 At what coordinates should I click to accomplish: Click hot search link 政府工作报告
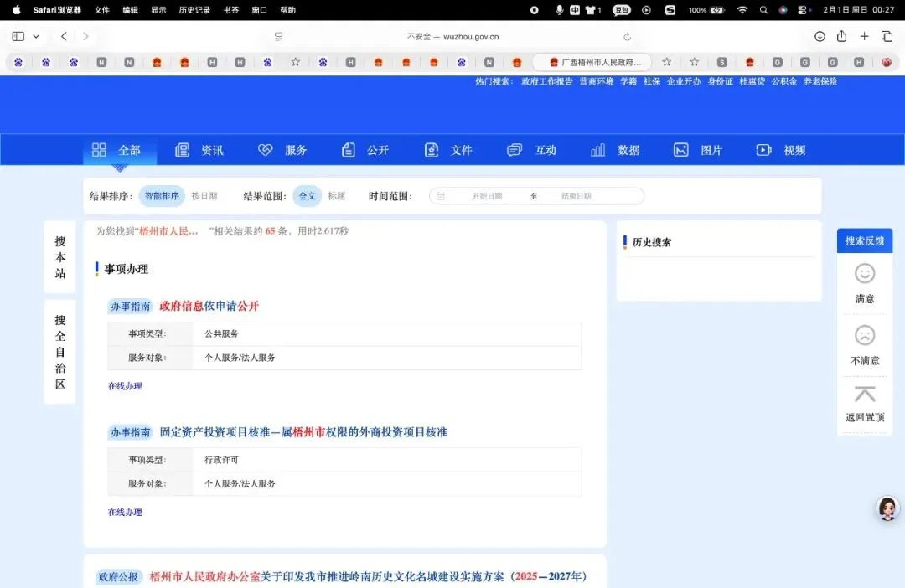click(x=547, y=81)
